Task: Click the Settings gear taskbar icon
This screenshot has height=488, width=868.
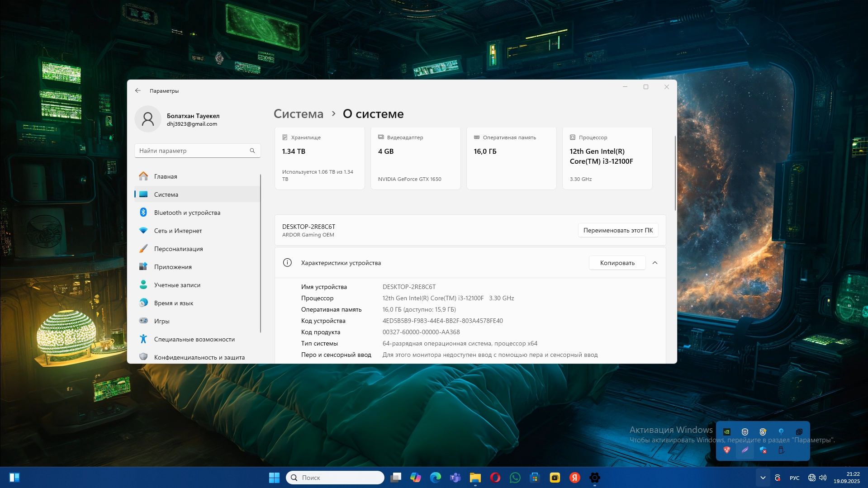Action: pos(595,478)
